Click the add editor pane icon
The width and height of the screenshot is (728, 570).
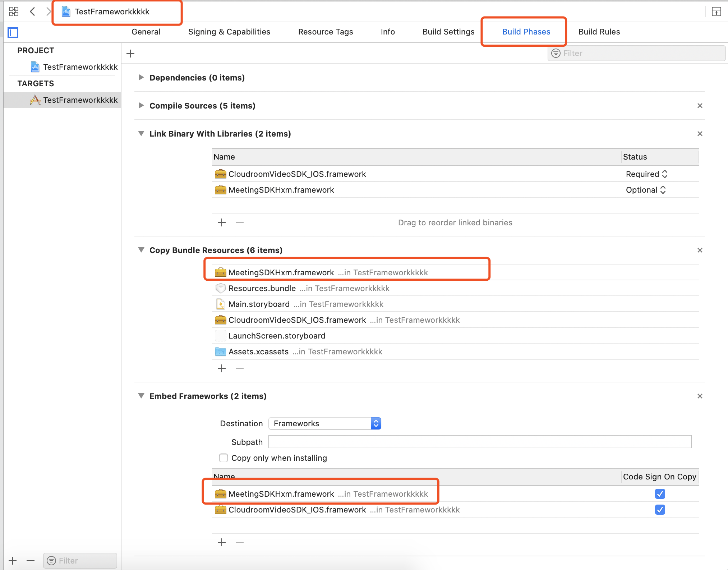716,12
